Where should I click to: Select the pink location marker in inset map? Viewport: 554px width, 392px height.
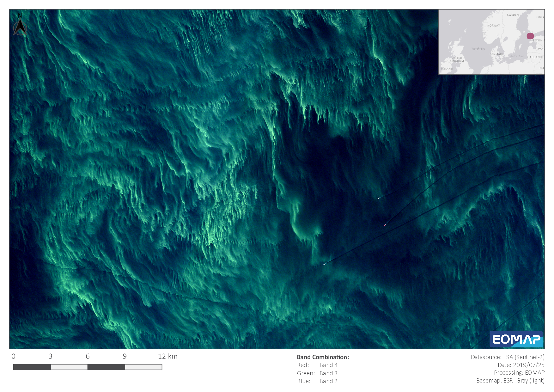(x=530, y=36)
